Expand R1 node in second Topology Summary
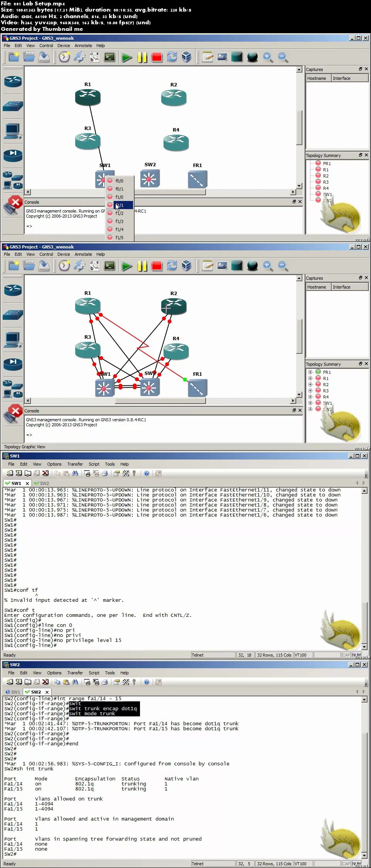Image resolution: width=371 pixels, height=868 pixels. 310,378
